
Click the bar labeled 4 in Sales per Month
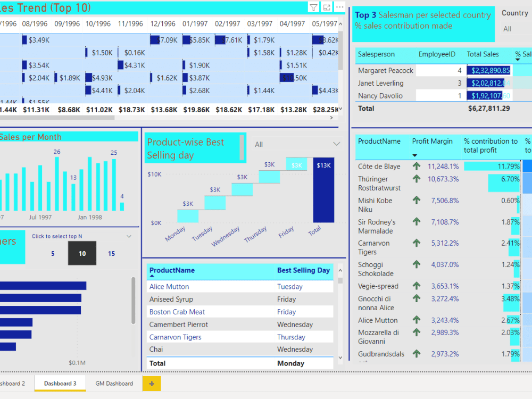(x=122, y=206)
